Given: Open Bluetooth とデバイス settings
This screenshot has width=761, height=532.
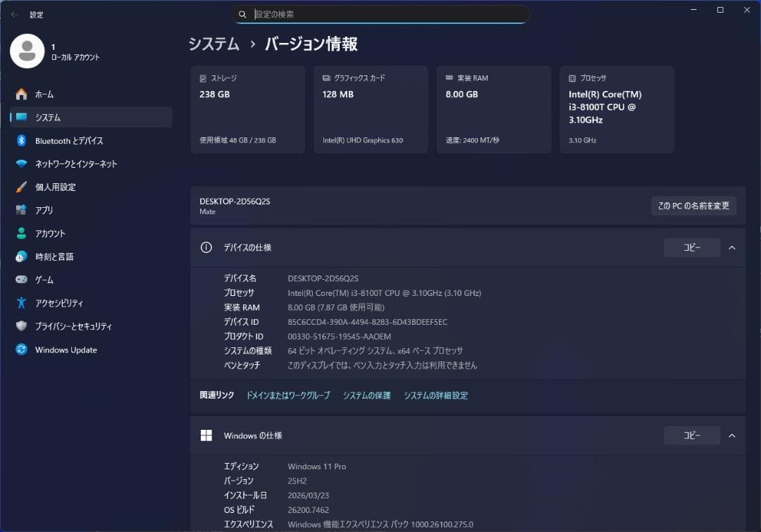Looking at the screenshot, I should click(91, 140).
